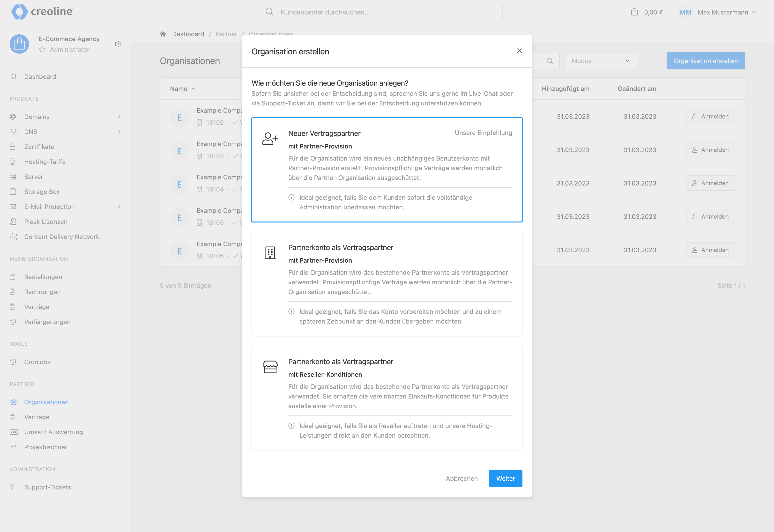
Task: Select Partnerkonto mit Reseller-Konditionen option card
Action: 387,398
